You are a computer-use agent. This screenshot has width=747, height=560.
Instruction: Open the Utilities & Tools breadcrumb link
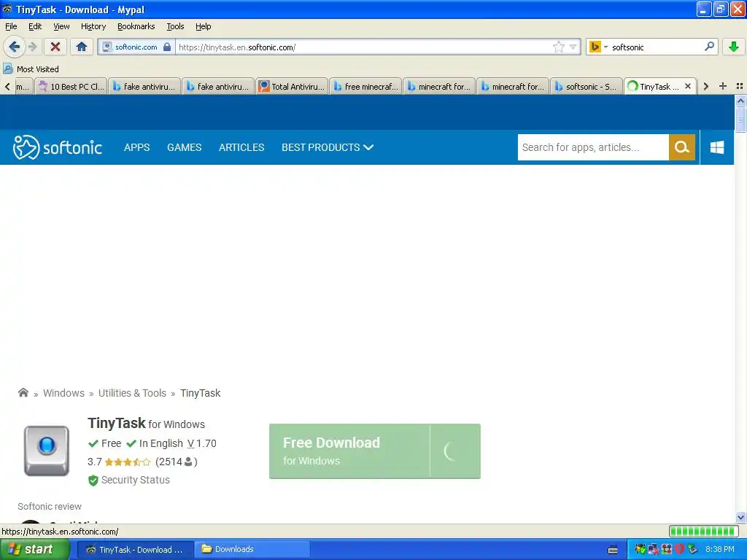click(132, 393)
